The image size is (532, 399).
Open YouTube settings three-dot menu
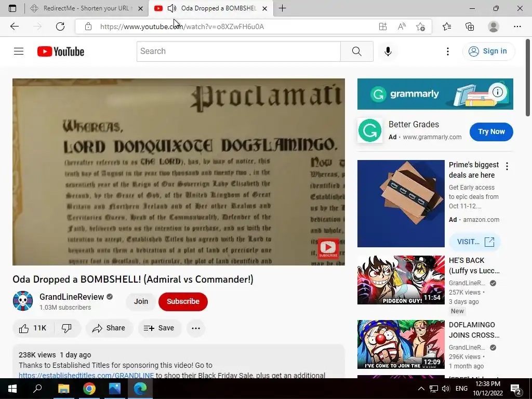coord(447,51)
